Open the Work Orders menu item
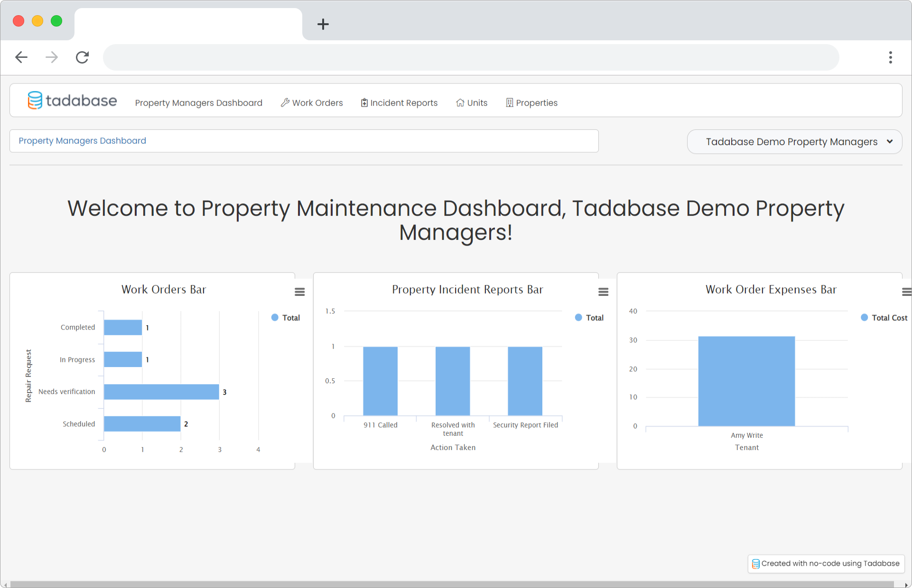The height and width of the screenshot is (588, 912). click(x=311, y=103)
